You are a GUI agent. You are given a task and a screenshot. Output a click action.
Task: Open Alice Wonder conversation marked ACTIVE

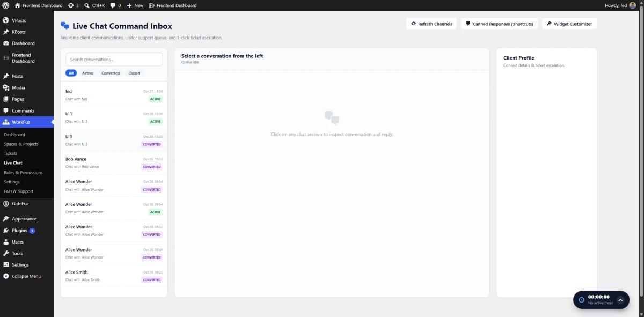114,208
